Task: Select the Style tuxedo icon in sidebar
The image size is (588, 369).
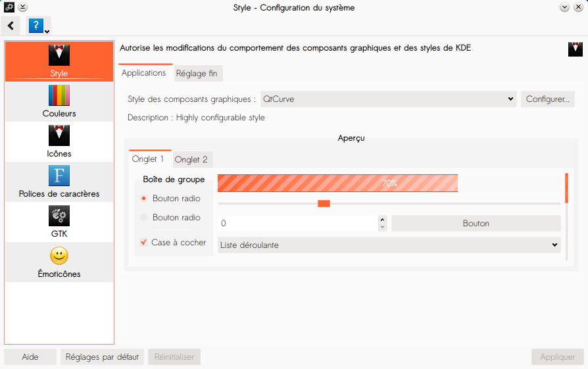Action: pyautogui.click(x=59, y=55)
